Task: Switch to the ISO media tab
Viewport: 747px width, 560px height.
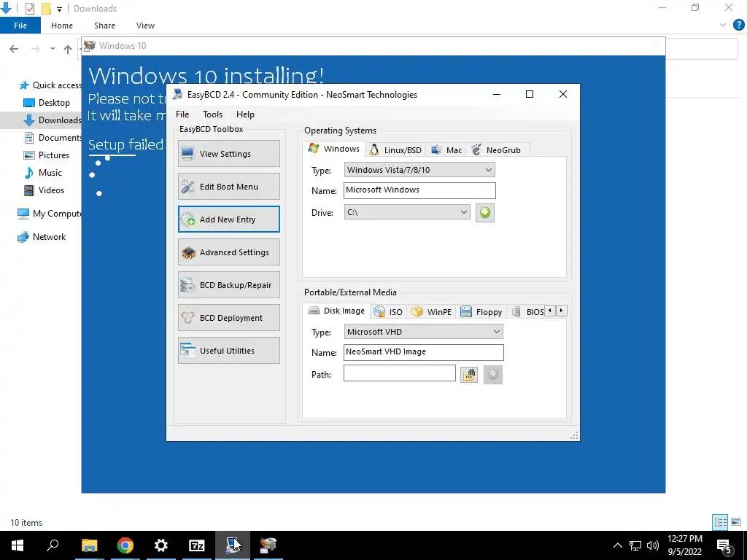Action: [x=388, y=312]
